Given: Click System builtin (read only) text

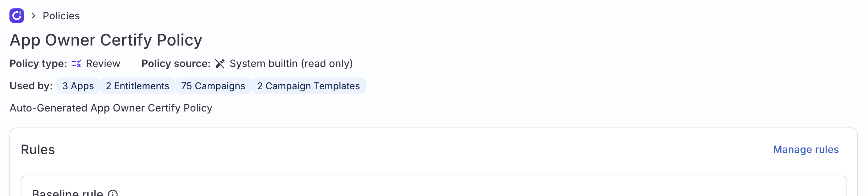Looking at the screenshot, I should tap(291, 64).
